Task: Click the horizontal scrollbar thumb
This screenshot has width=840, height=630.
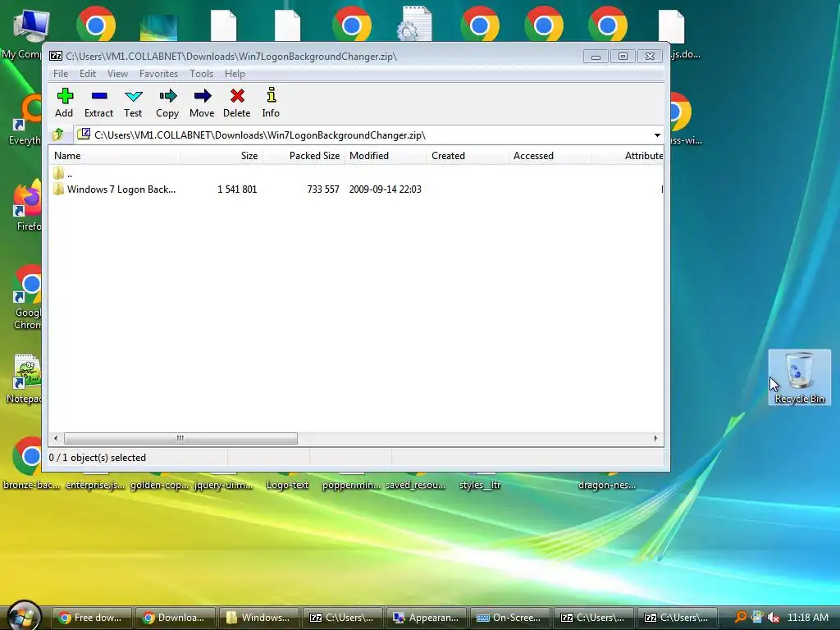Action: pos(180,438)
